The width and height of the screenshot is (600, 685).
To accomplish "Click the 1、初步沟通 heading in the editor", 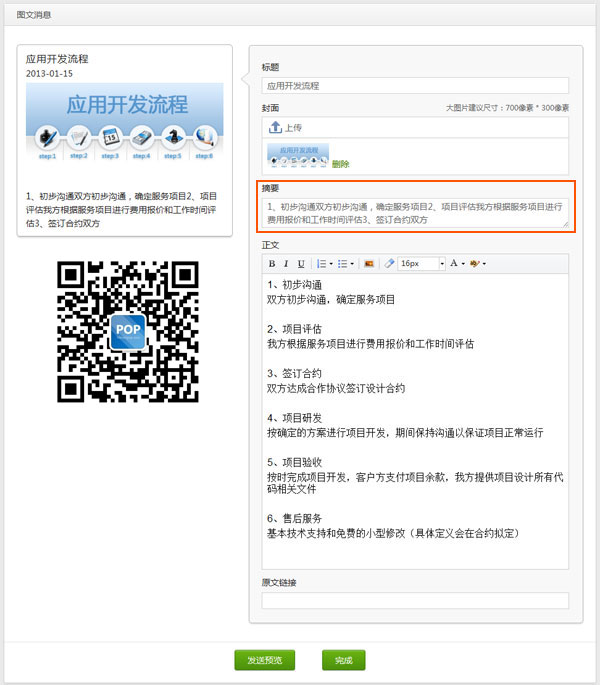I will click(x=295, y=285).
